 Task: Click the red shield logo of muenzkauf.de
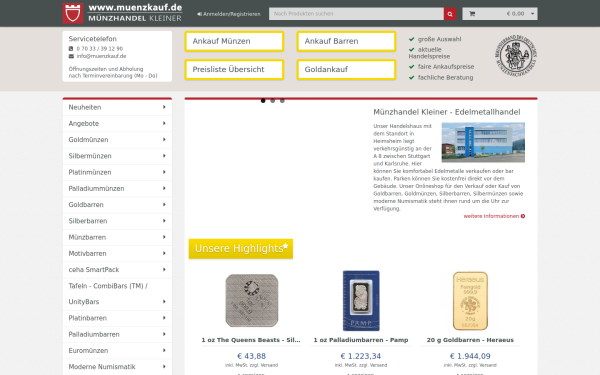point(73,13)
